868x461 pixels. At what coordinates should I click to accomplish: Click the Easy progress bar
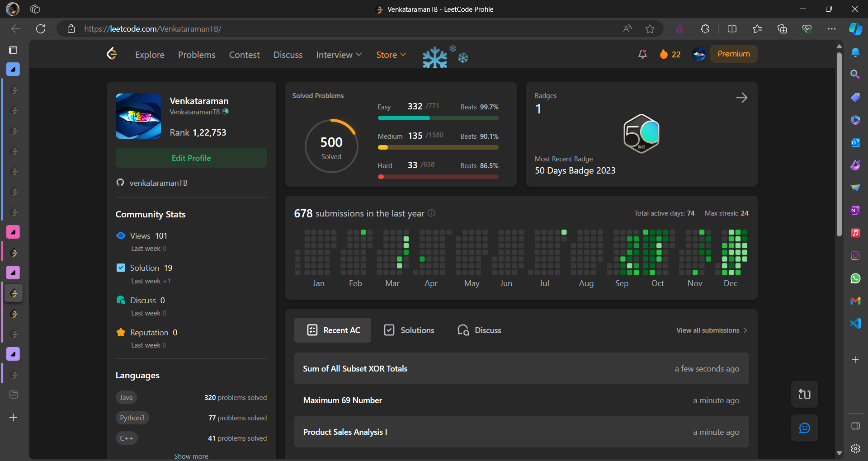click(x=438, y=118)
